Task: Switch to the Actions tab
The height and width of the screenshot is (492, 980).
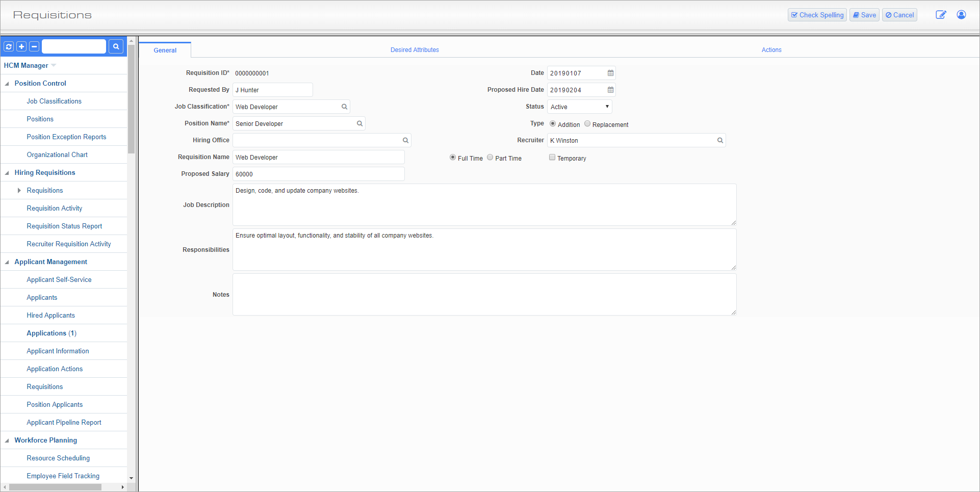Action: pyautogui.click(x=771, y=50)
